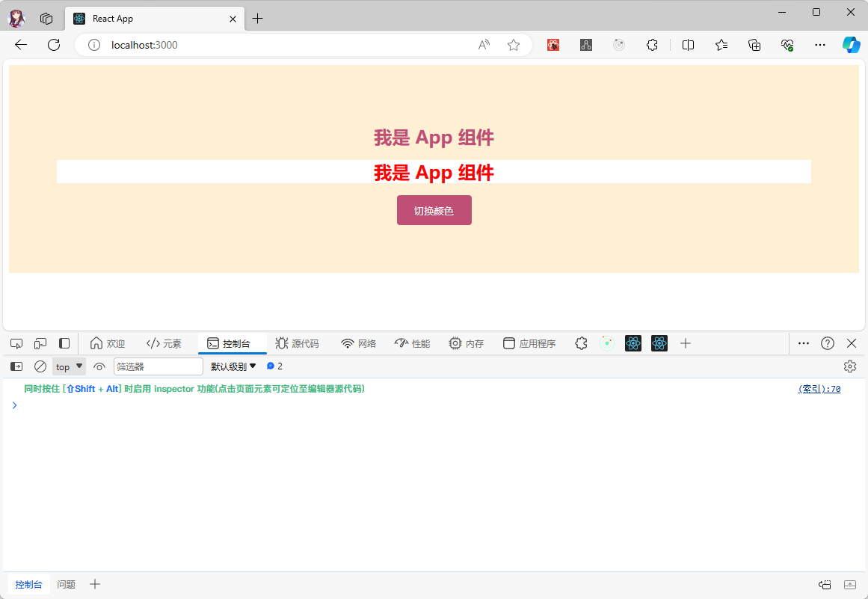Create a live expression with the eye icon

99,366
